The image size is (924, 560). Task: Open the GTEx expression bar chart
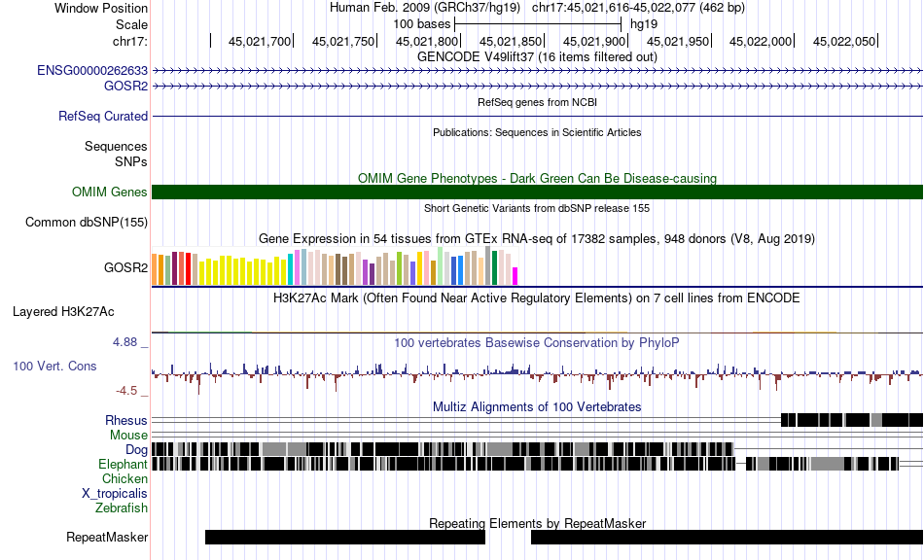point(335,266)
